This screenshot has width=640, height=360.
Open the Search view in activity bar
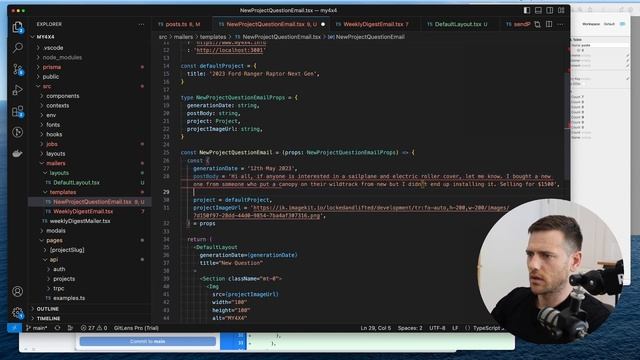(17, 48)
